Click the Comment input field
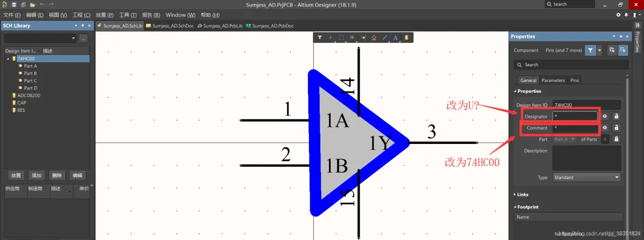Image resolution: width=644 pixels, height=240 pixels. click(x=575, y=128)
